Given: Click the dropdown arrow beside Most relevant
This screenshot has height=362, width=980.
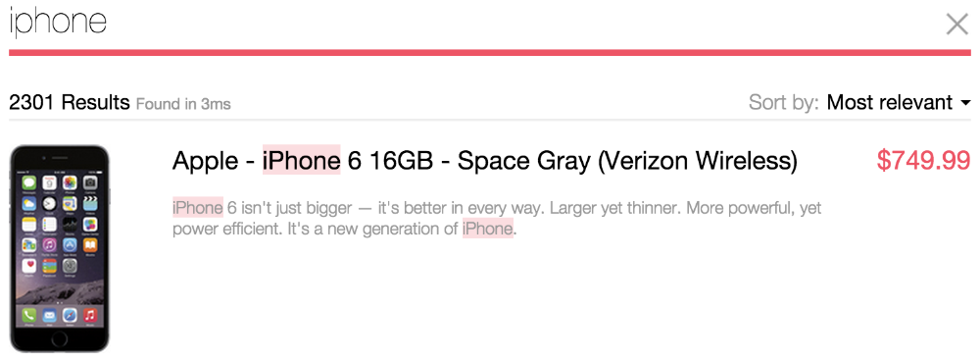Looking at the screenshot, I should point(965,103).
